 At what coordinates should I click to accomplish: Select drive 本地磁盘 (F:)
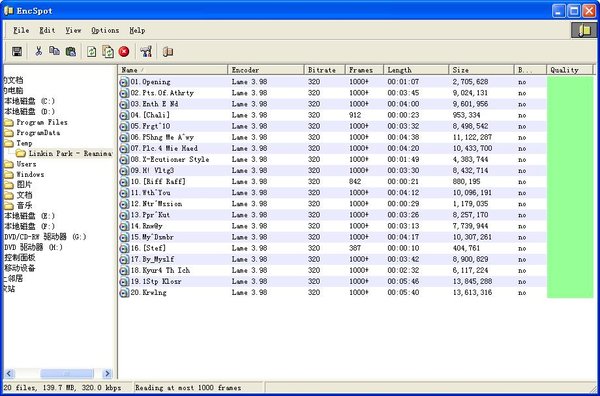29,227
